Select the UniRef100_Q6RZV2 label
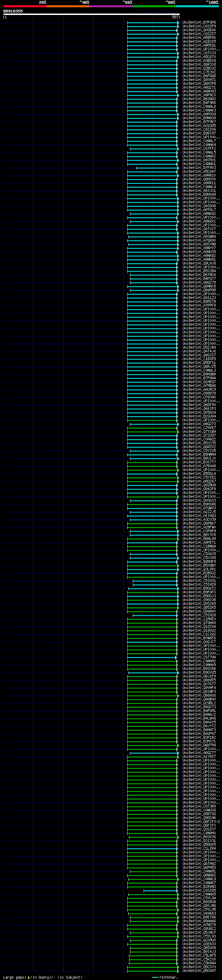The image size is (222, 980). [x=199, y=447]
